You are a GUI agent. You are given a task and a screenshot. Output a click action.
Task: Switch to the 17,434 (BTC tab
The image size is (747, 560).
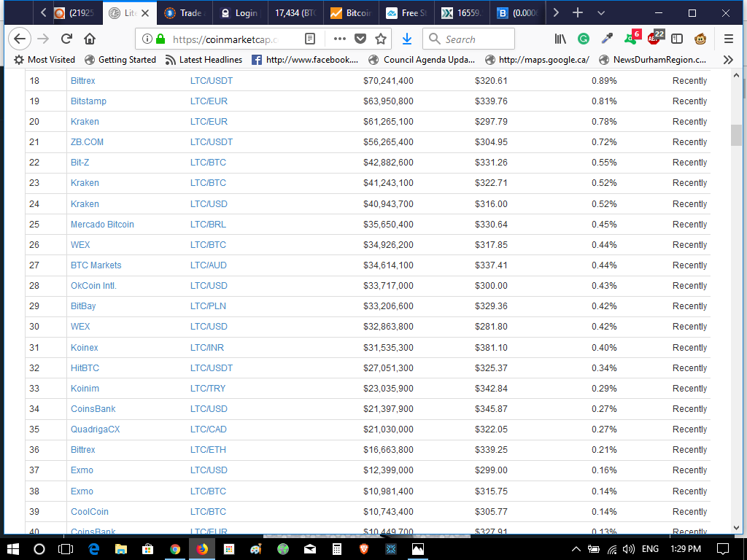[295, 13]
